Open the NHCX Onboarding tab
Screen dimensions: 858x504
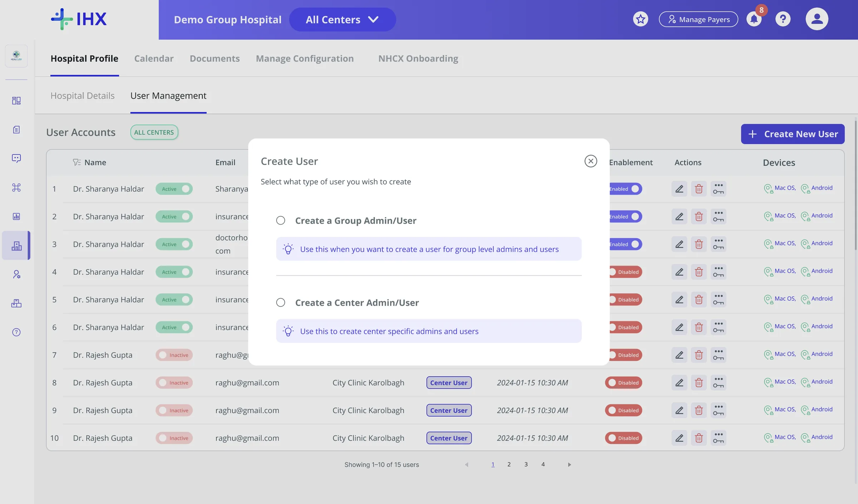pos(418,59)
